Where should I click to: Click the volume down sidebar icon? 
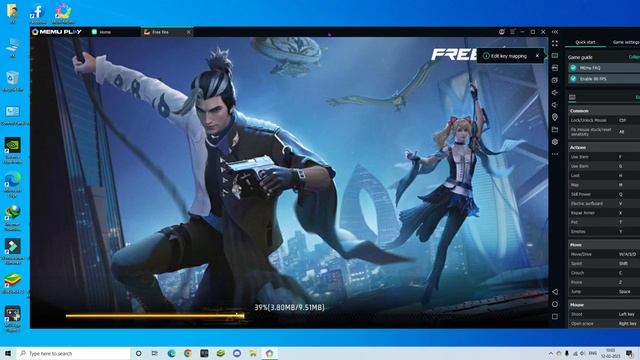(555, 105)
